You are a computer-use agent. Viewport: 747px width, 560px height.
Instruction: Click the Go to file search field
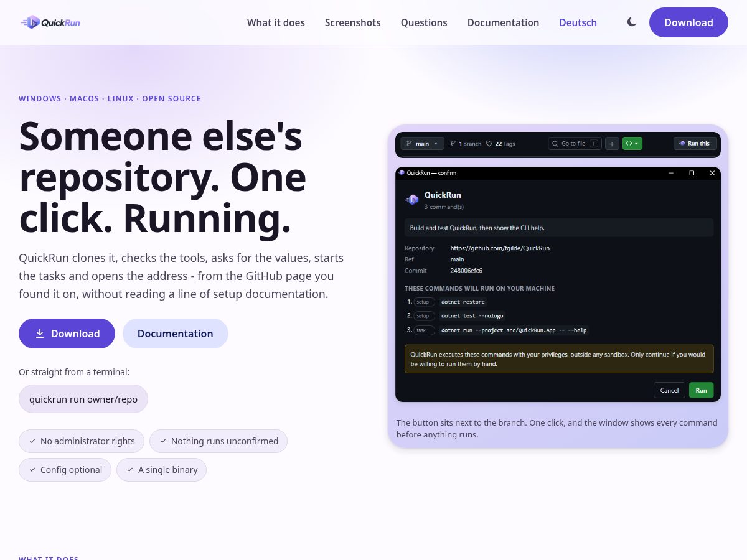click(x=575, y=144)
